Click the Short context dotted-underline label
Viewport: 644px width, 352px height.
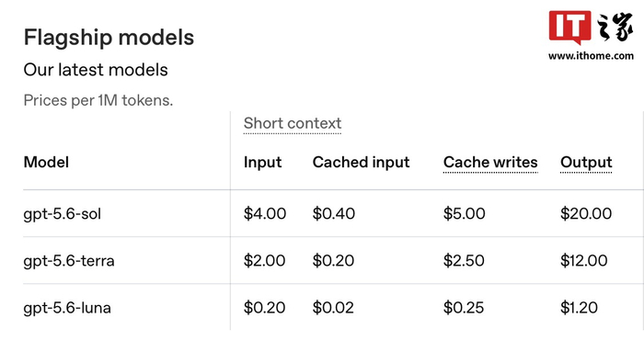pyautogui.click(x=293, y=123)
